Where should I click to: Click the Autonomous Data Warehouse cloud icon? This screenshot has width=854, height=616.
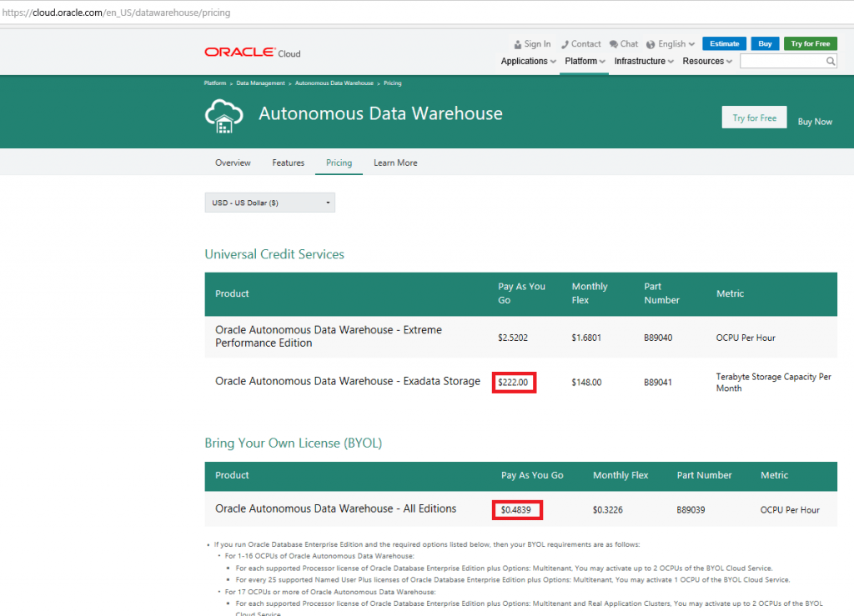click(x=224, y=116)
